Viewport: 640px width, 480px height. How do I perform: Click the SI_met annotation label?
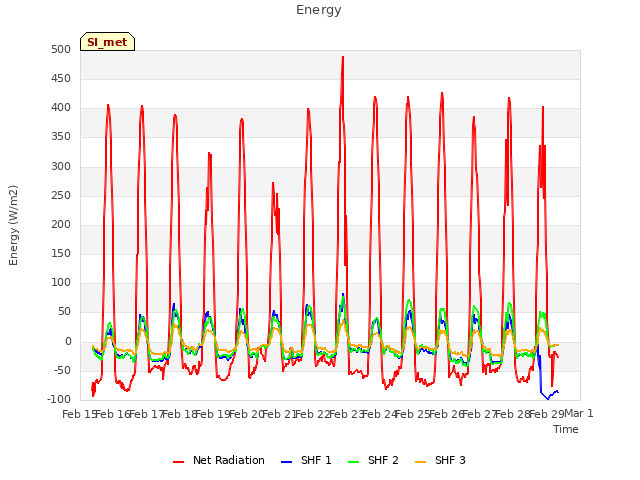coord(107,42)
